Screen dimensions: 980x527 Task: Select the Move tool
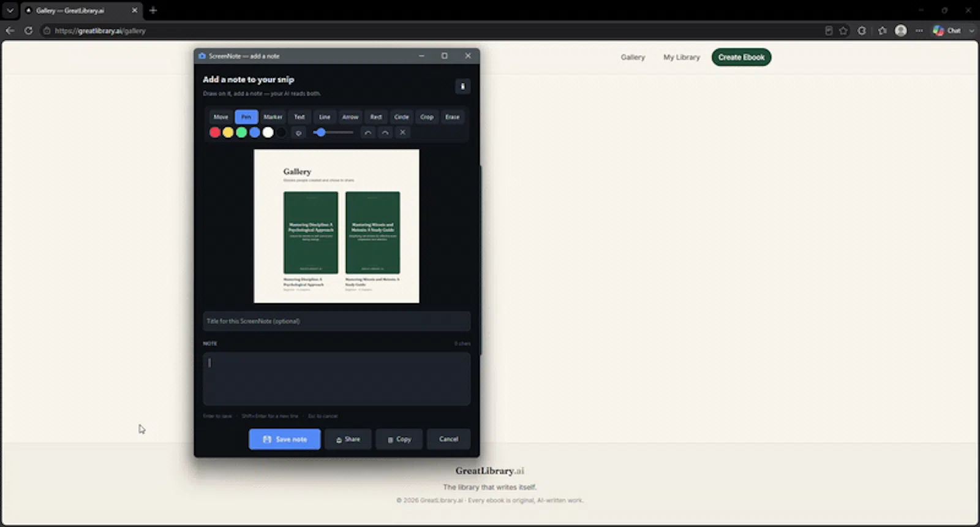221,117
